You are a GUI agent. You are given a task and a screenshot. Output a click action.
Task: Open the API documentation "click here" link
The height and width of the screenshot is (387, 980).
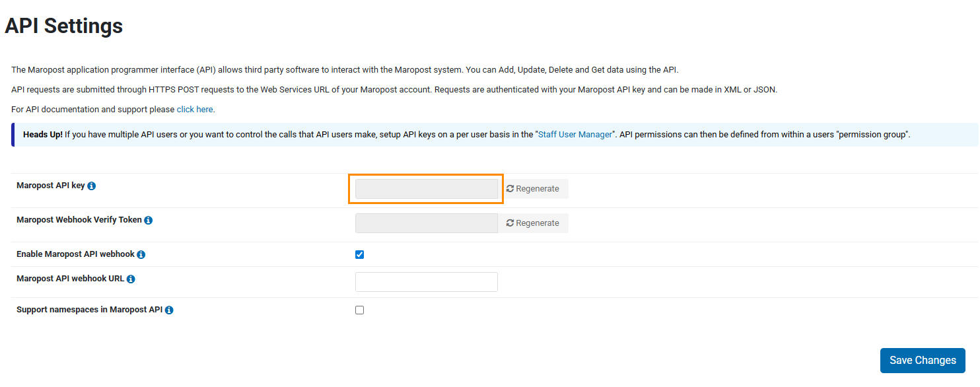pyautogui.click(x=195, y=110)
